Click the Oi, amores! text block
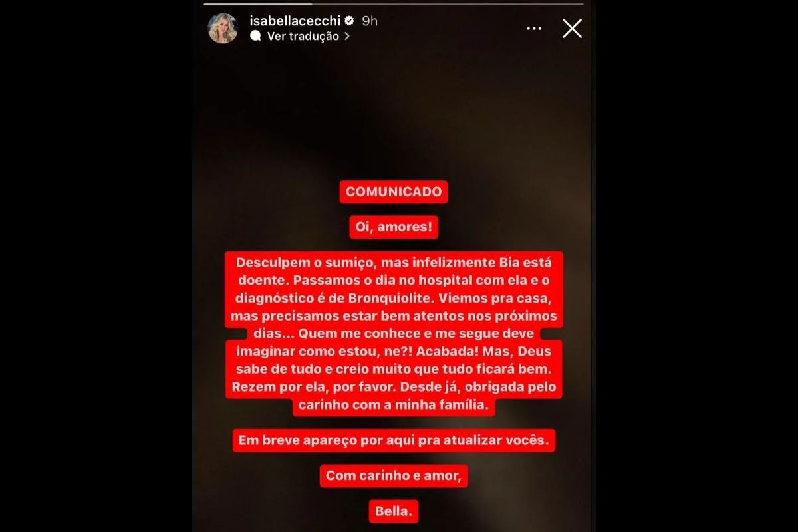Image resolution: width=798 pixels, height=532 pixels. [x=394, y=227]
